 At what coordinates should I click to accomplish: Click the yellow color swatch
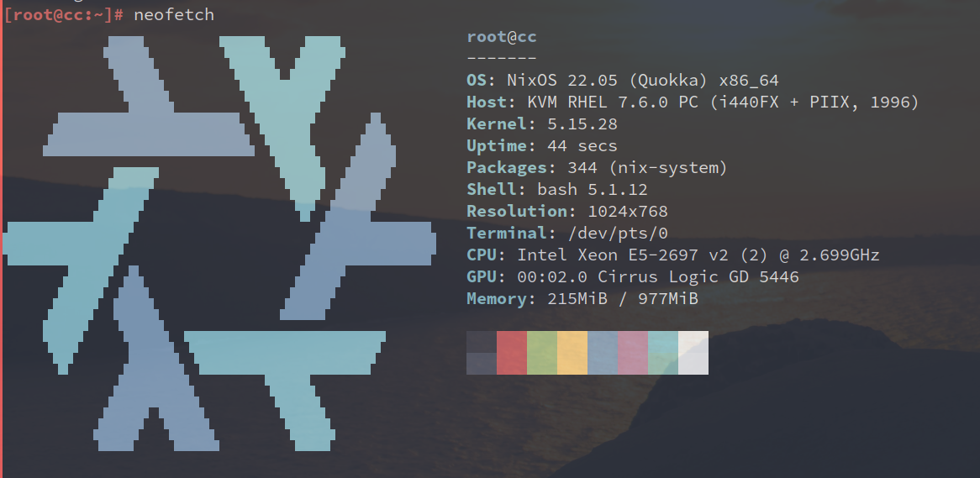(x=572, y=352)
